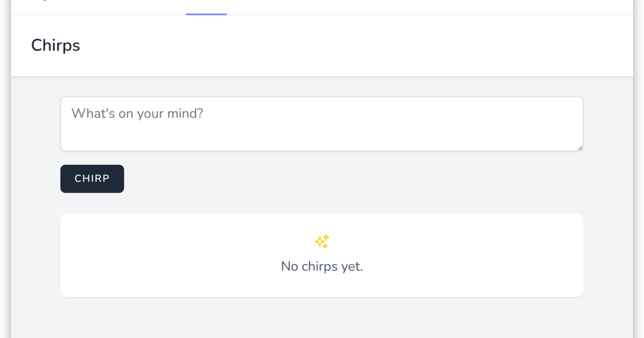Select the dark CHIRP submit control
The height and width of the screenshot is (338, 644).
pyautogui.click(x=92, y=178)
